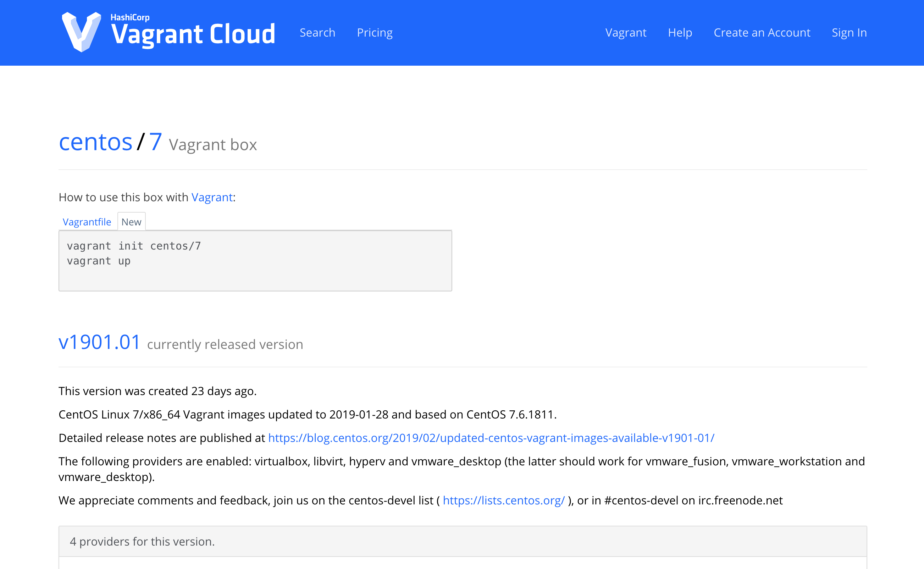Open the Search page

[317, 33]
